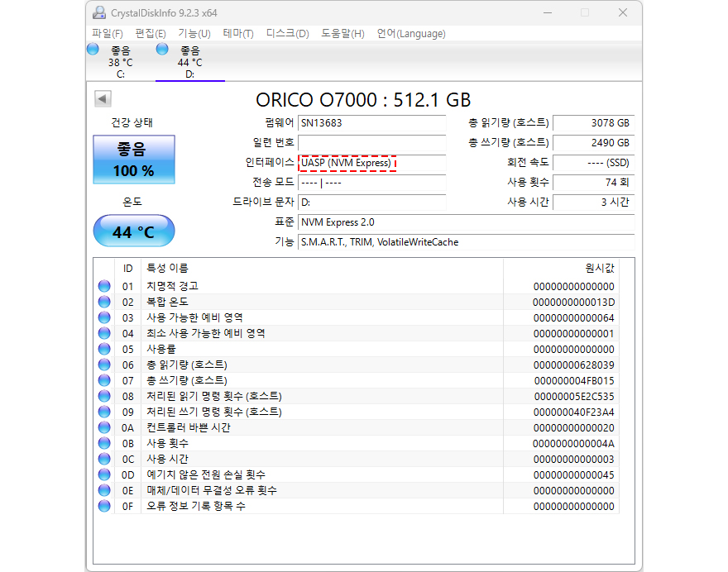The height and width of the screenshot is (572, 728).
Task: Click status orb of attribute 07 총 쓰기량
Action: pyautogui.click(x=104, y=380)
